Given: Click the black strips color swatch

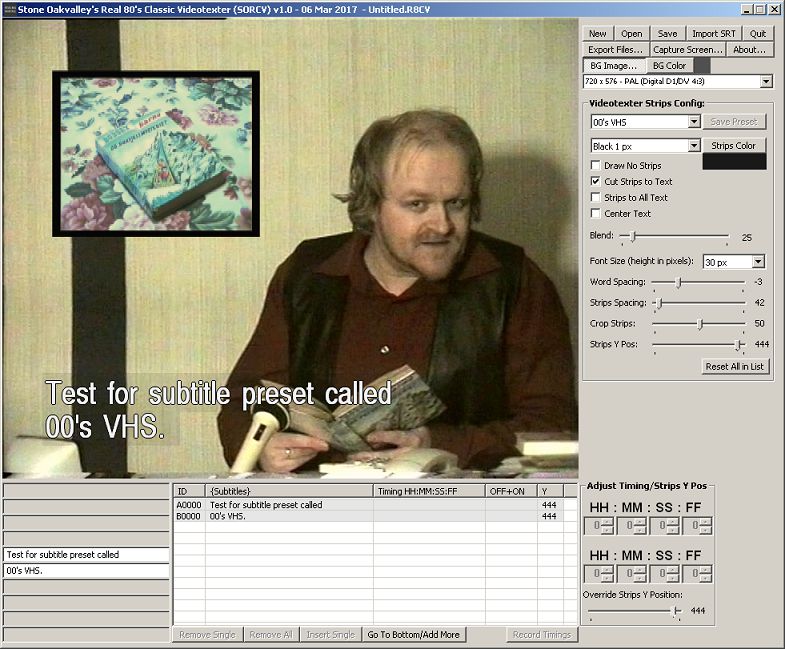Looking at the screenshot, I should click(x=734, y=162).
